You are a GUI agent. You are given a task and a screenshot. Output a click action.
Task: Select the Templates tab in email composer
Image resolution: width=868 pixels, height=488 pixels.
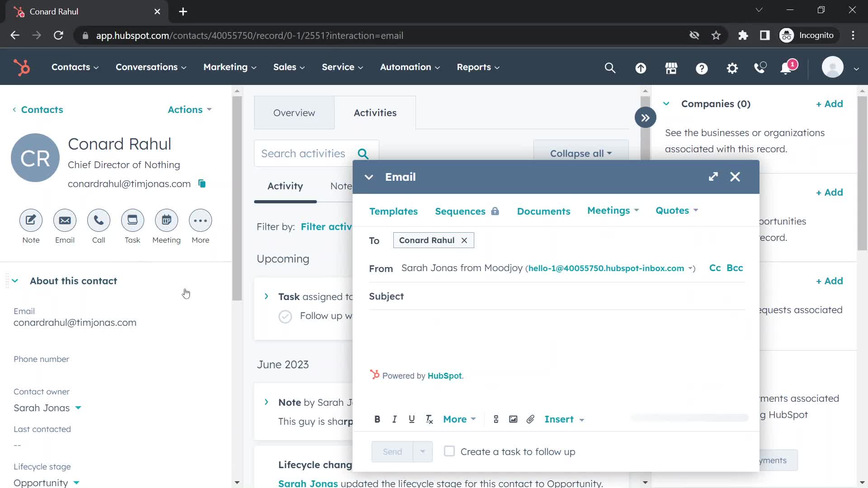pos(393,211)
